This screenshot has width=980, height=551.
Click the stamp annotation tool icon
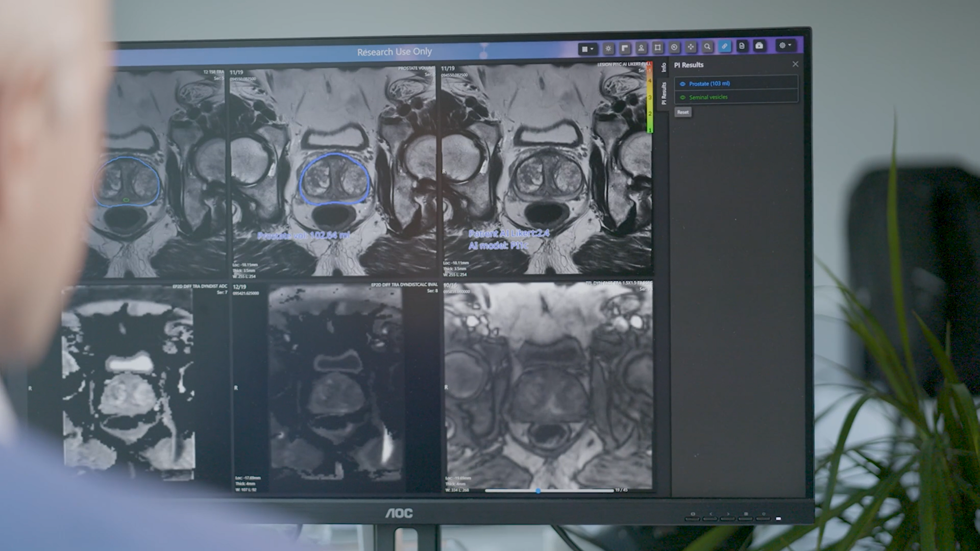(x=641, y=48)
